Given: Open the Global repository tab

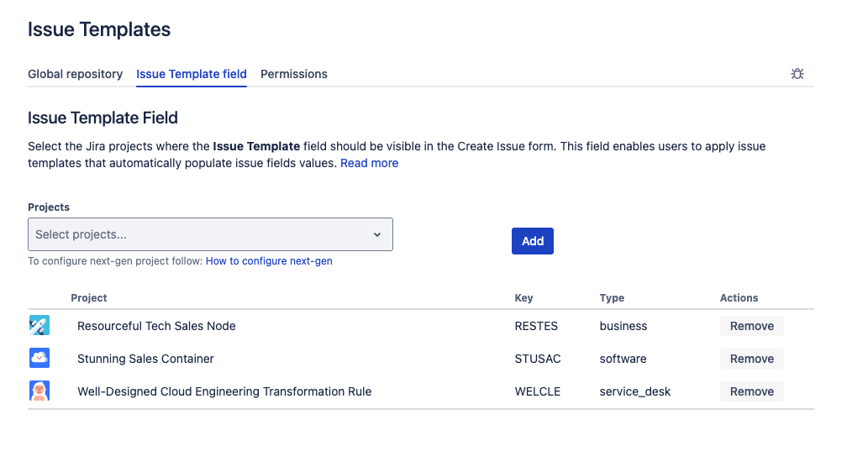Looking at the screenshot, I should (76, 74).
